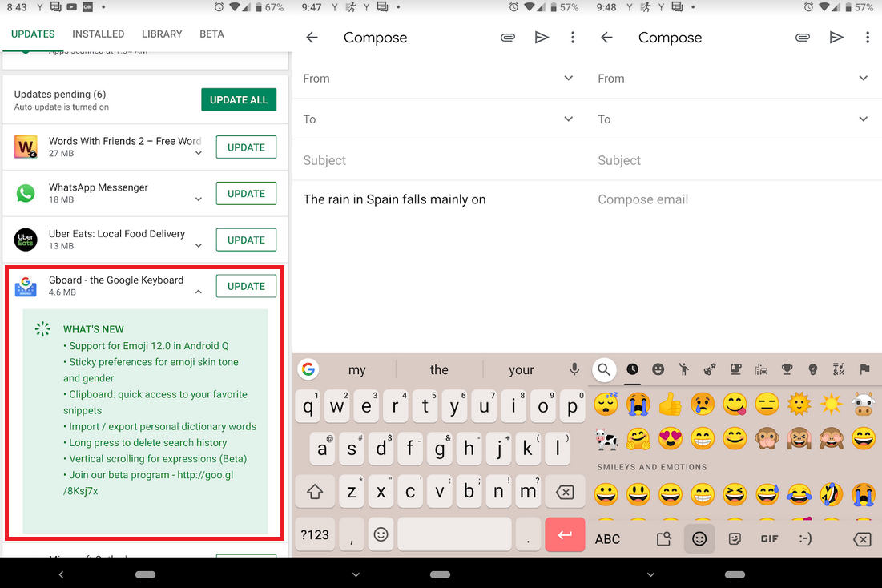
Task: Select the symbols emoji category
Action: [x=839, y=369]
